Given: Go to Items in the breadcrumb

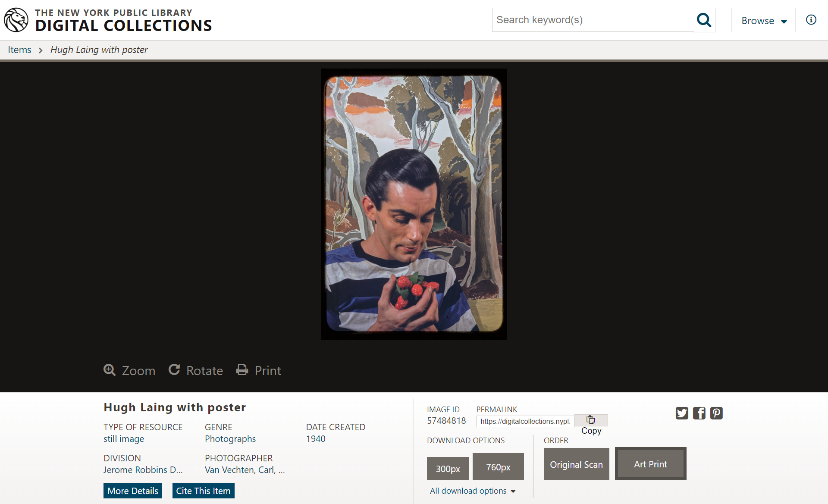Looking at the screenshot, I should (x=19, y=50).
